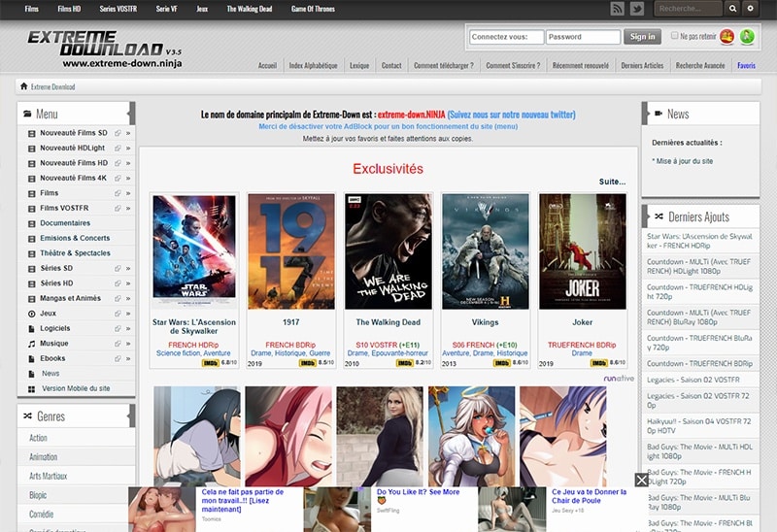Open Séries HD in new window icon

point(118,283)
